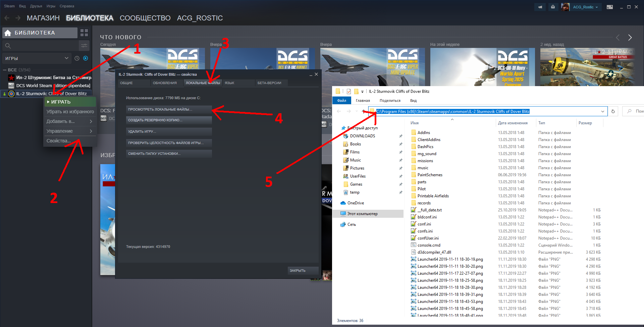
Task: Click the ACG_Rostic profile avatar
Action: 565,7
